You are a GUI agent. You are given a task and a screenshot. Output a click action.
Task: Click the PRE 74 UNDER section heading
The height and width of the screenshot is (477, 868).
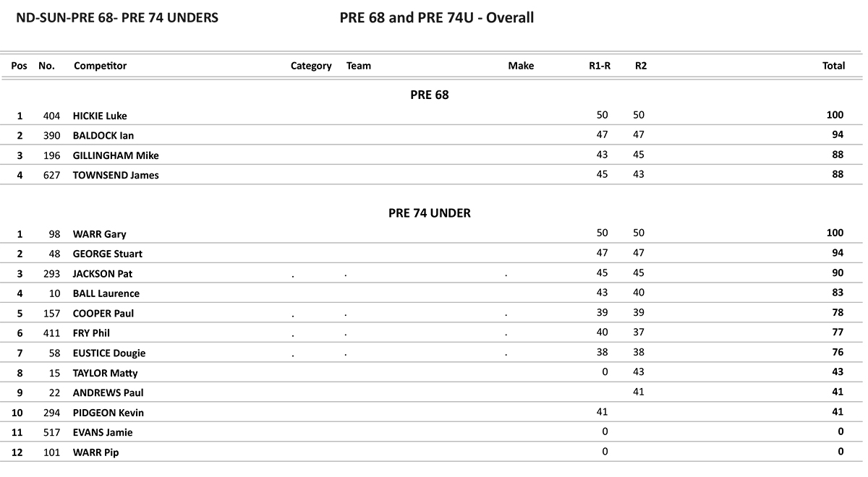(x=430, y=213)
